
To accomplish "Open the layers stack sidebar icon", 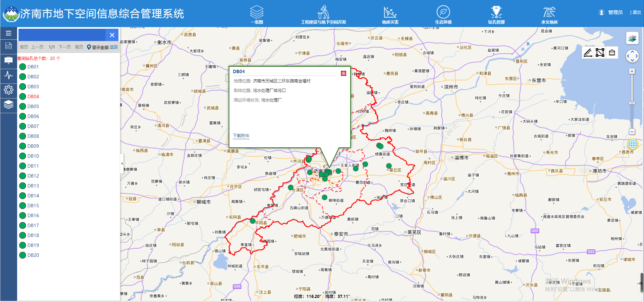I will click(x=9, y=104).
